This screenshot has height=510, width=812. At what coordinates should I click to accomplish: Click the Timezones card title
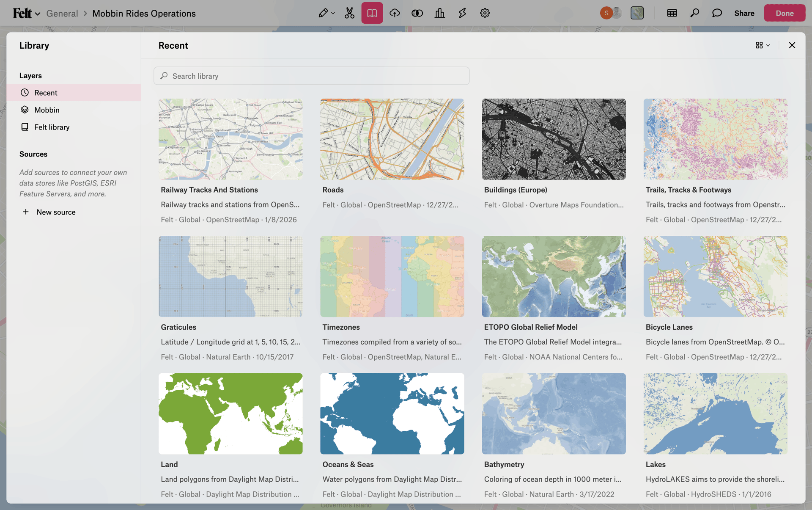(x=341, y=327)
